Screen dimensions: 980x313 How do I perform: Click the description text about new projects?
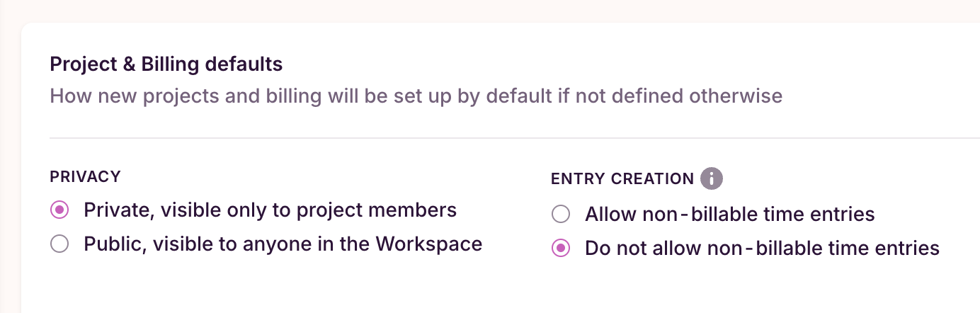(416, 96)
